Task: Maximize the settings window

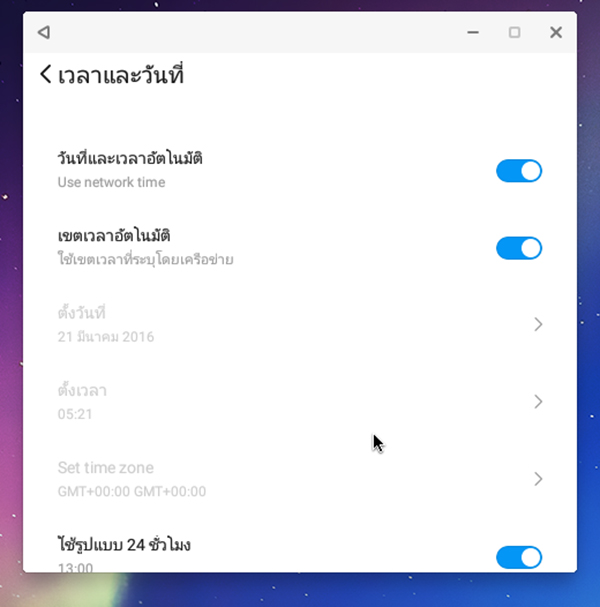Action: click(514, 32)
